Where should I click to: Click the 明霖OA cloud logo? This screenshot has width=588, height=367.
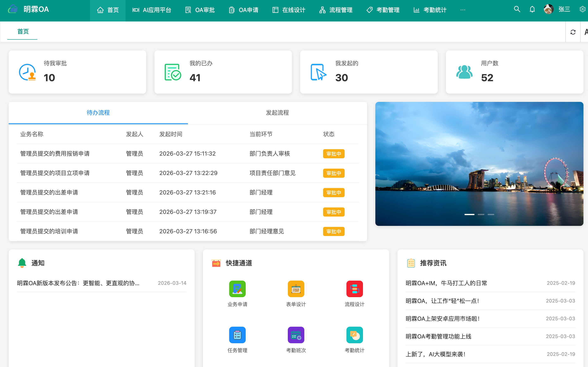(x=13, y=9)
